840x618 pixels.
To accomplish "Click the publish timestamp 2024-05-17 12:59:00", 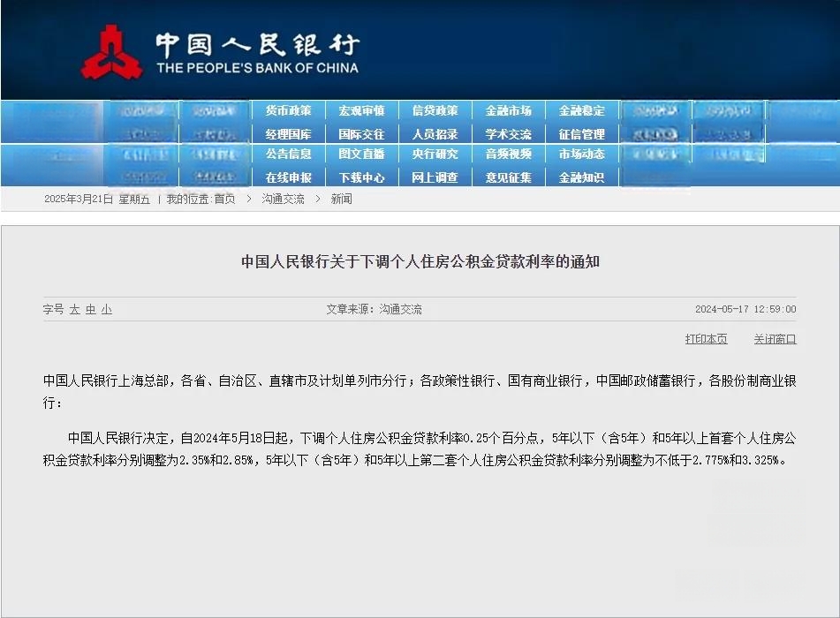I will pos(745,309).
